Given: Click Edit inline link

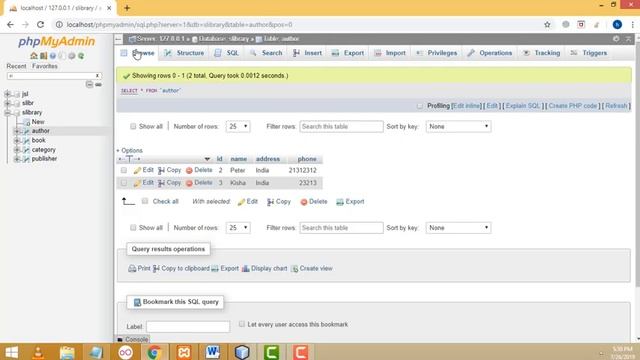Looking at the screenshot, I should point(467,106).
